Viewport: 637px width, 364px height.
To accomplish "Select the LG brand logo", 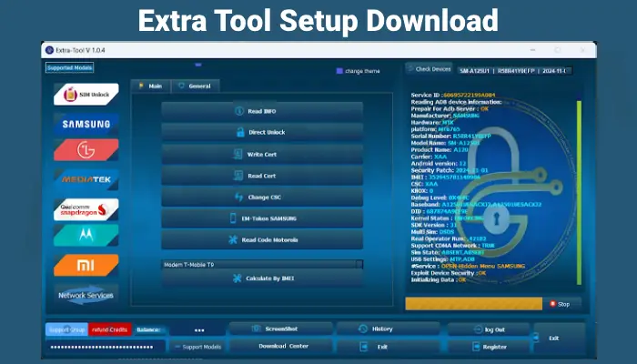I will [x=86, y=150].
